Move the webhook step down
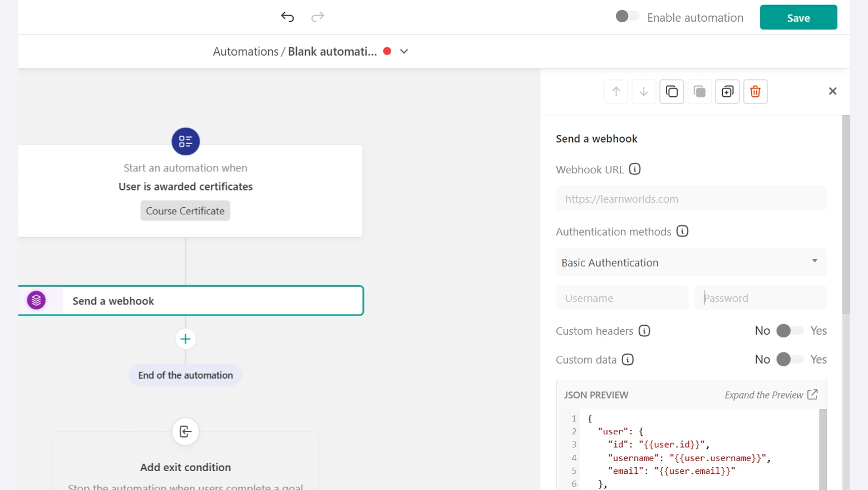This screenshot has height=490, width=868. pos(644,91)
